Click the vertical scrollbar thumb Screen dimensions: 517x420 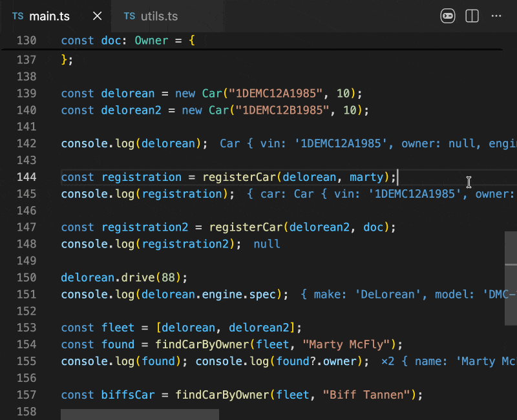coord(511,278)
